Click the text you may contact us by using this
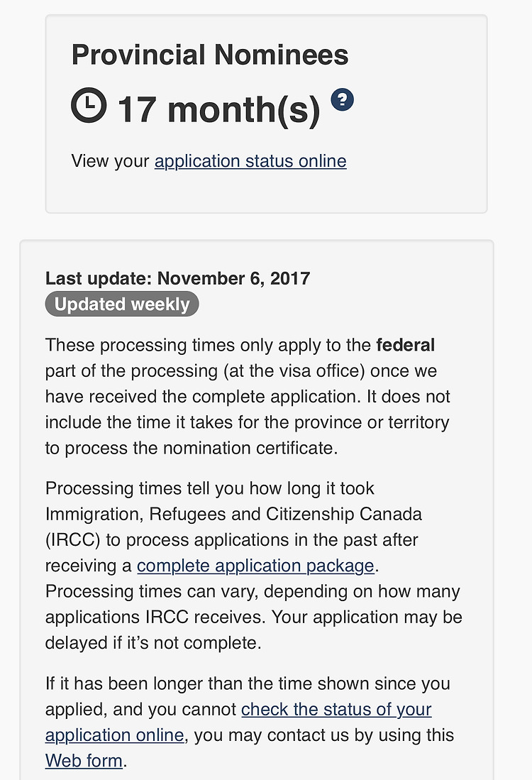532x780 pixels. (x=323, y=735)
